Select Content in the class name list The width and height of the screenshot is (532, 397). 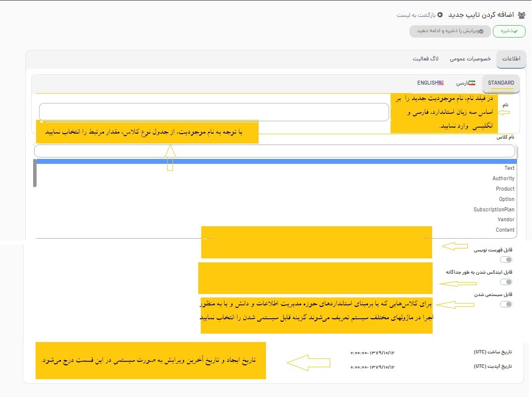pos(505,230)
